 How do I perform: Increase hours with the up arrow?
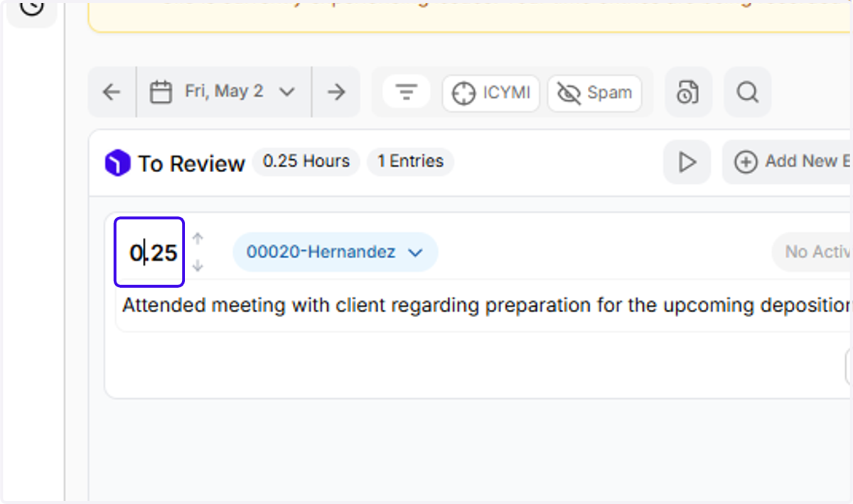198,239
